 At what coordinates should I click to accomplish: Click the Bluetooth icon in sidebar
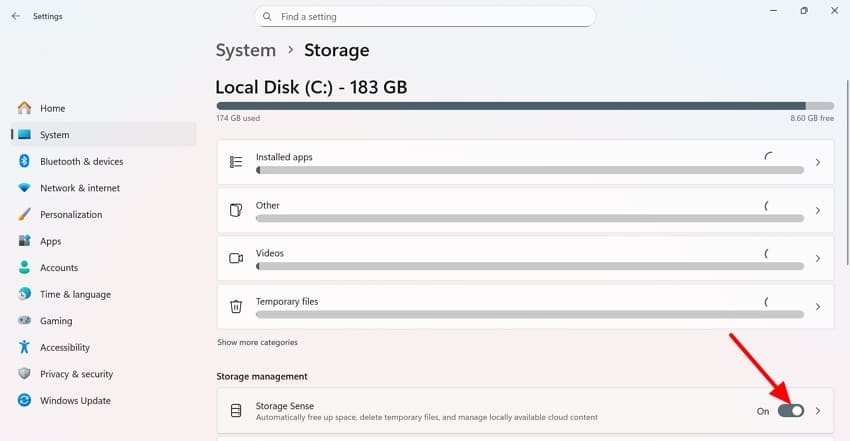click(x=24, y=161)
